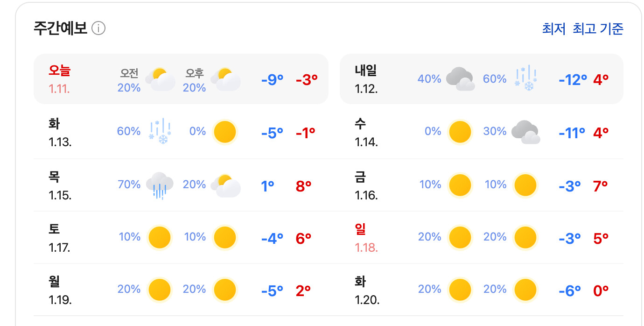Click tomorrow's afternoon snow icon
Image resolution: width=644 pixels, height=326 pixels.
click(525, 79)
